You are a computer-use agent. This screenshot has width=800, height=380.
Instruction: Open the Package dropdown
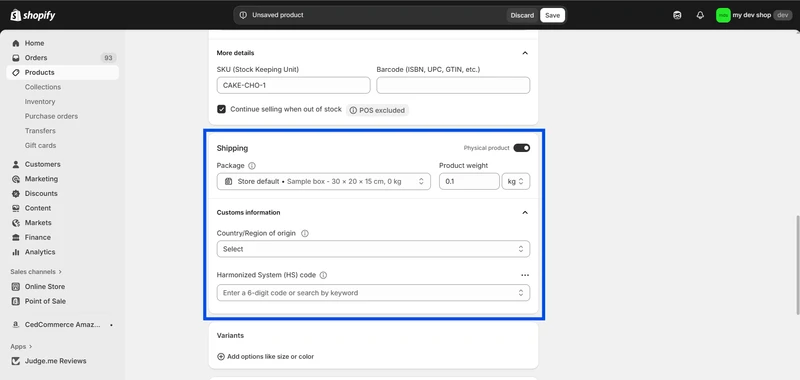click(x=323, y=182)
